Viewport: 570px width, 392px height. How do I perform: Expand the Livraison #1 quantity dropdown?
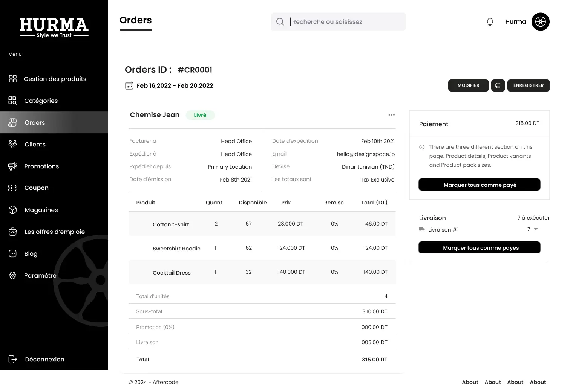(536, 229)
